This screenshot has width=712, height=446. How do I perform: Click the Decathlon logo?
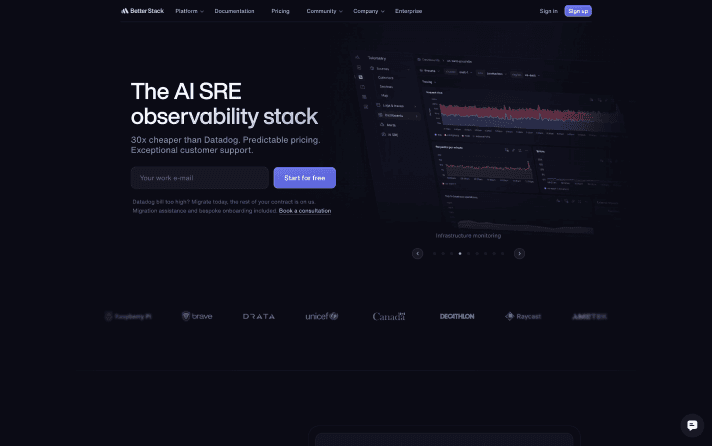457,316
